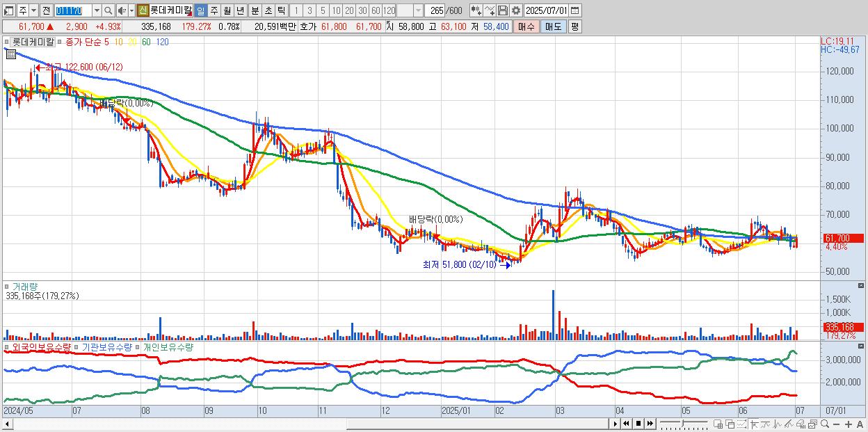This screenshot has height=432, width=868.
Task: Click the add line indicator icon
Action: point(490,10)
